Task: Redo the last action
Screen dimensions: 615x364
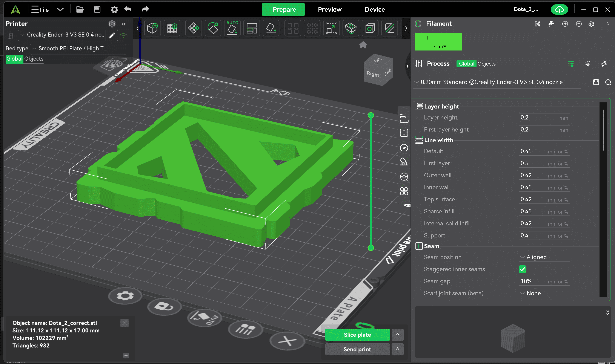Action: click(x=145, y=10)
